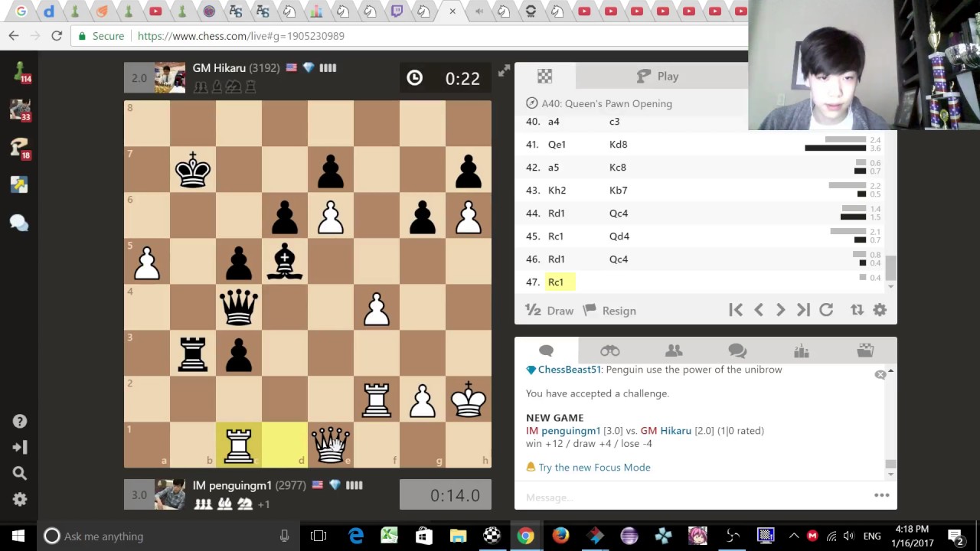Switch to the Play tab
The height and width of the screenshot is (551, 980).
tap(658, 77)
